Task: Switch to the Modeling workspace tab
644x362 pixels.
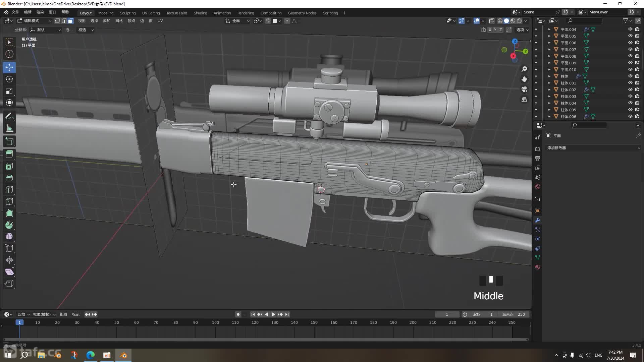Action: click(x=106, y=13)
